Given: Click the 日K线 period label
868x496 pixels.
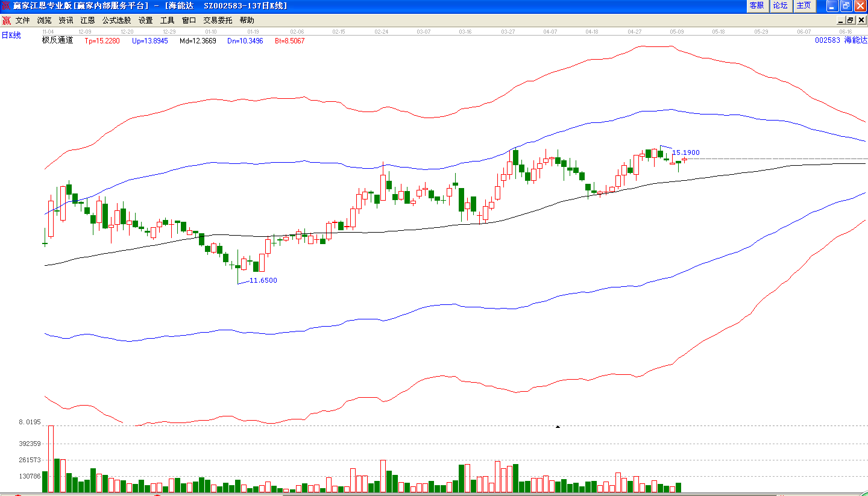Looking at the screenshot, I should pos(11,36).
